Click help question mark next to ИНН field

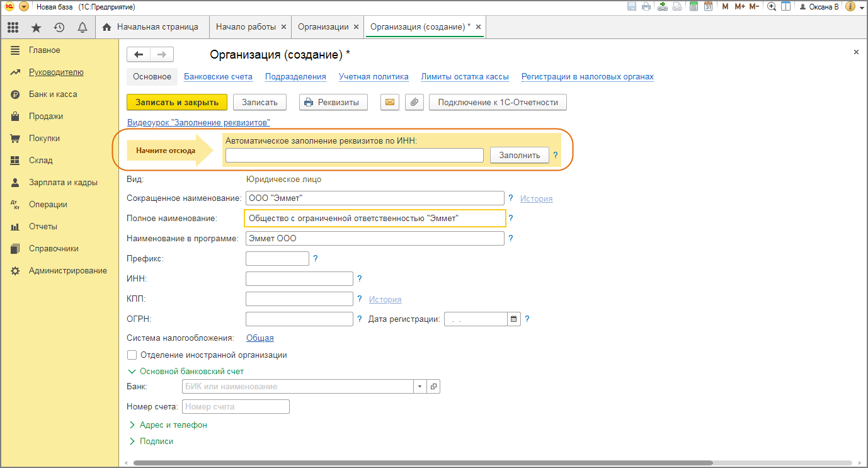360,278
